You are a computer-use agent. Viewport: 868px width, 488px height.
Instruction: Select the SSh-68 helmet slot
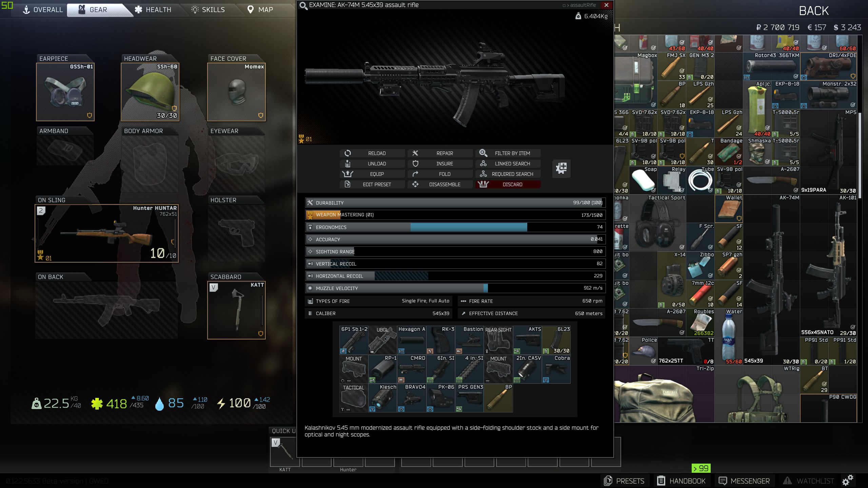click(150, 92)
